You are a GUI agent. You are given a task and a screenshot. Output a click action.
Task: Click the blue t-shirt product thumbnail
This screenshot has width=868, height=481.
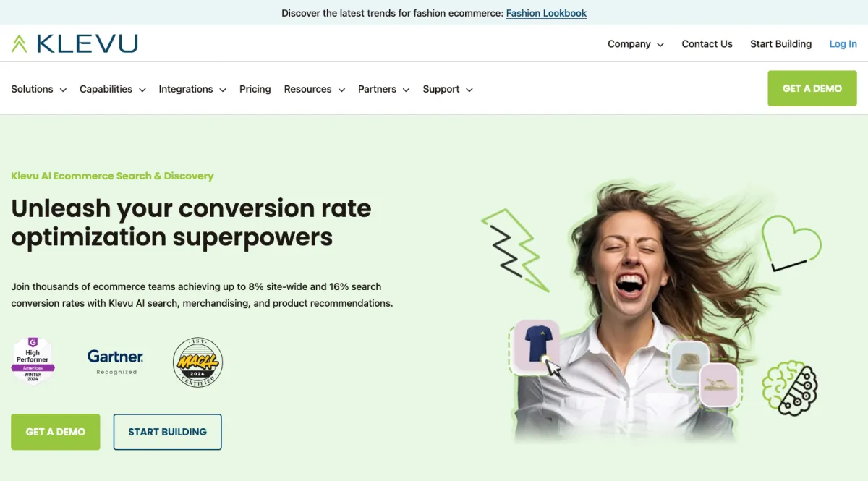536,345
